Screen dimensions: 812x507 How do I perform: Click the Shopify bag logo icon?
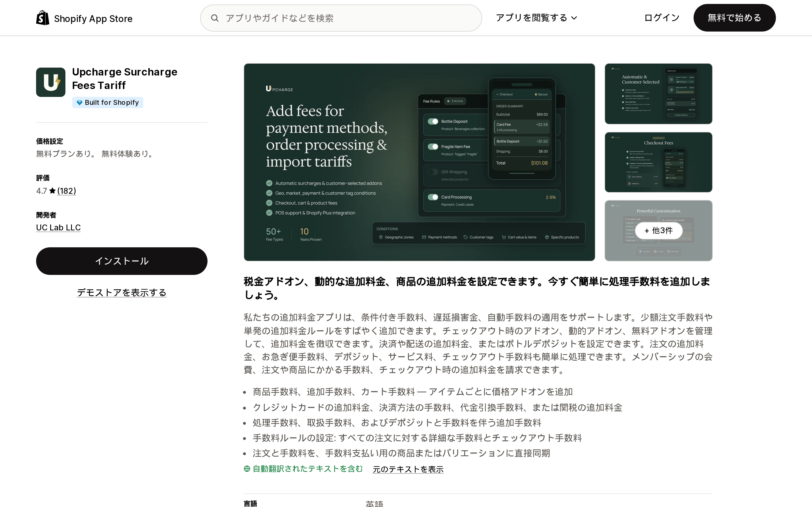43,18
